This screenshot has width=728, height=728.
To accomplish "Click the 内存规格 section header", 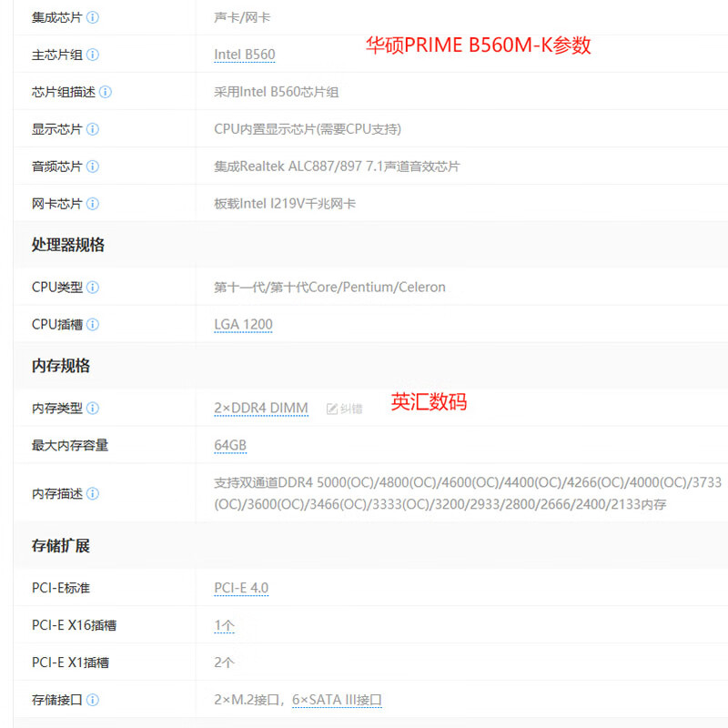I will coord(61,366).
